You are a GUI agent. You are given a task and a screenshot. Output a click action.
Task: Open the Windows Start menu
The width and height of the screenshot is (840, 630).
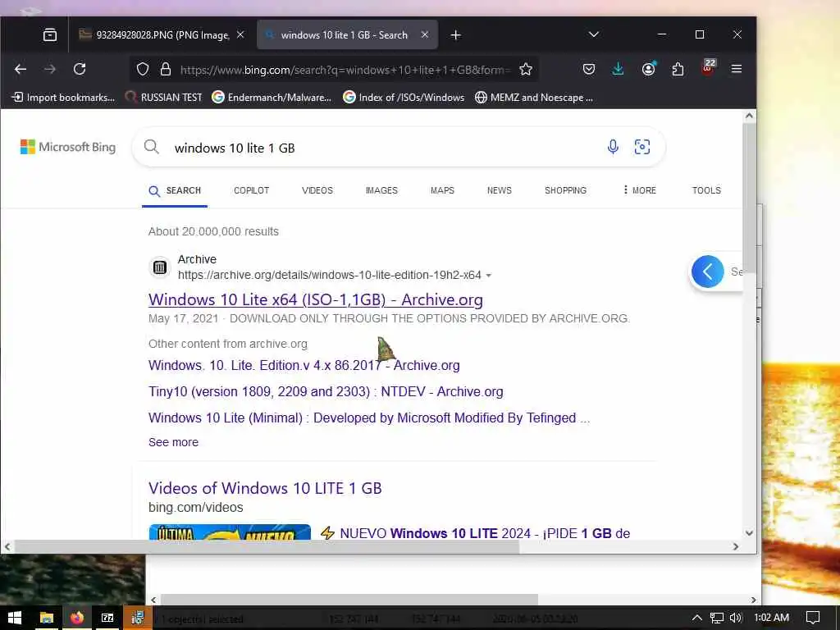point(15,618)
